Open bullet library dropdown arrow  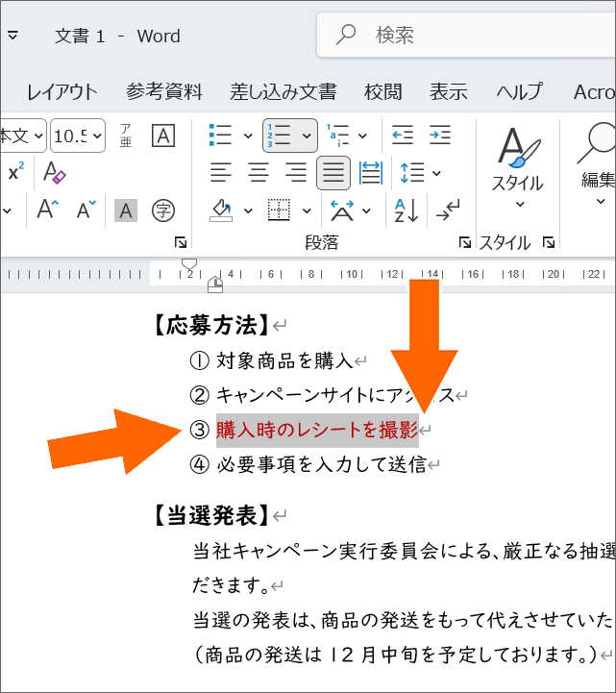pos(248,136)
